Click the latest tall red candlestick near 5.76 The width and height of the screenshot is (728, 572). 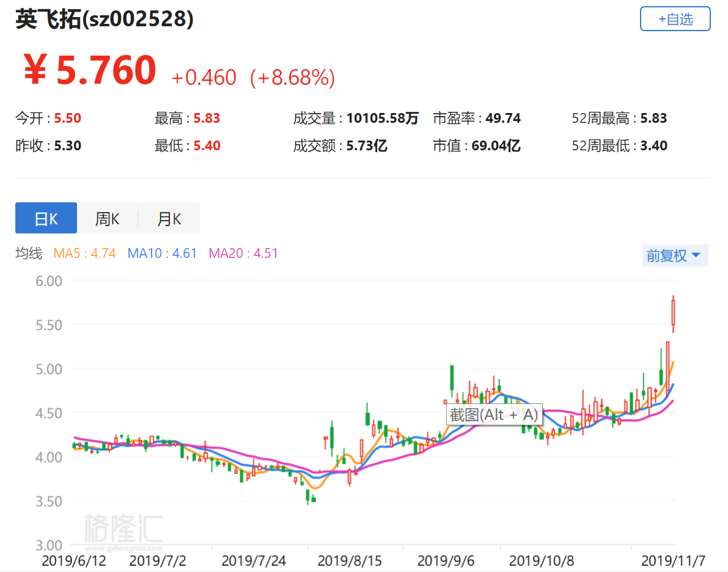click(x=673, y=313)
